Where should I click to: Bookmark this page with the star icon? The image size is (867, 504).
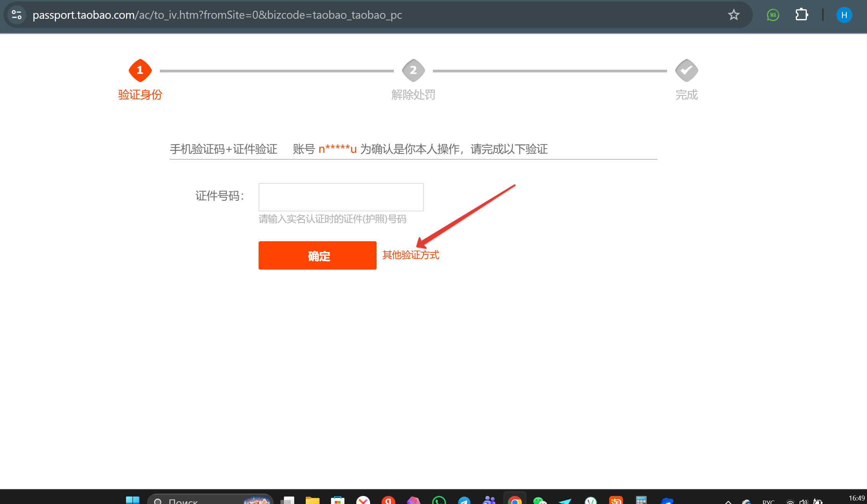click(733, 15)
